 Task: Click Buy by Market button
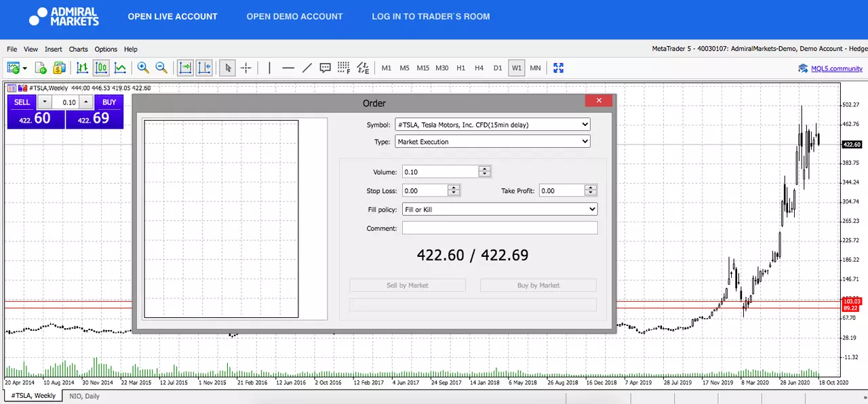pos(538,285)
